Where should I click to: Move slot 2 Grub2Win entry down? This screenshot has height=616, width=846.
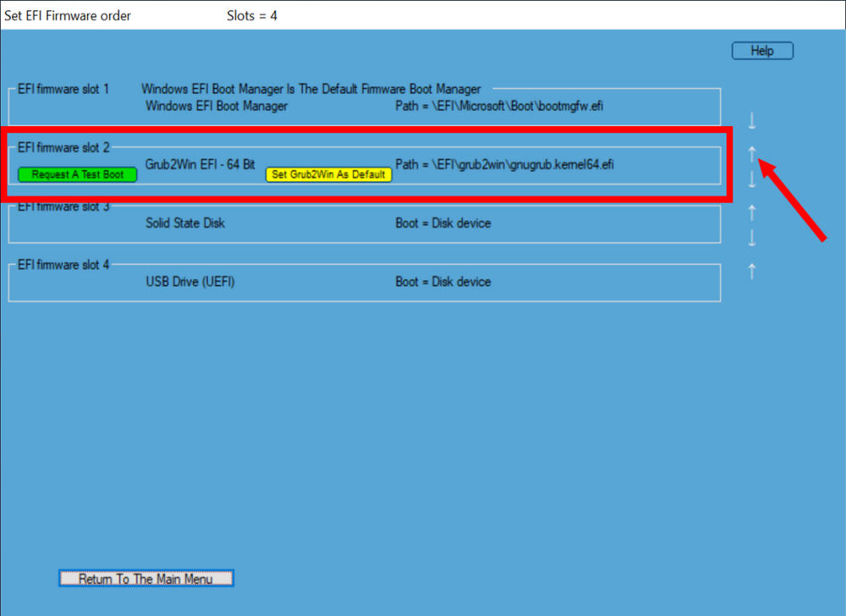[x=751, y=179]
